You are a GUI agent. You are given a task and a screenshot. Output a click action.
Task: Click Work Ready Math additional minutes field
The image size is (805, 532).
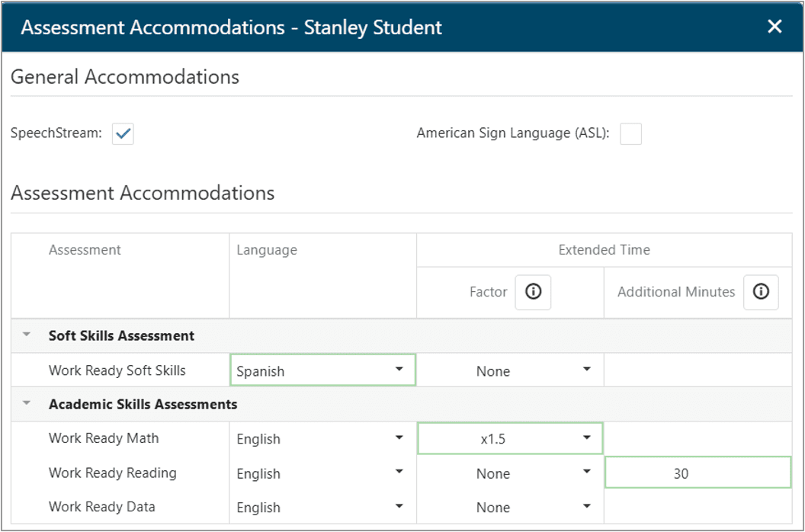(x=698, y=438)
